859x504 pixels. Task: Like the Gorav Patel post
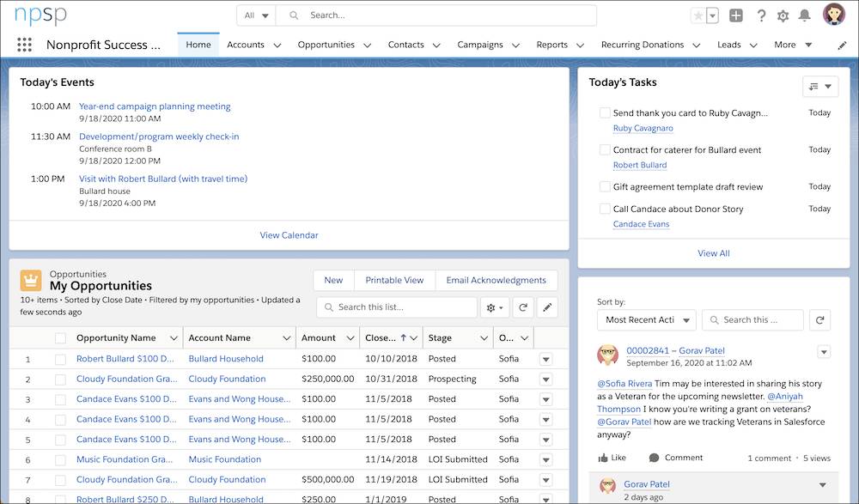[612, 458]
